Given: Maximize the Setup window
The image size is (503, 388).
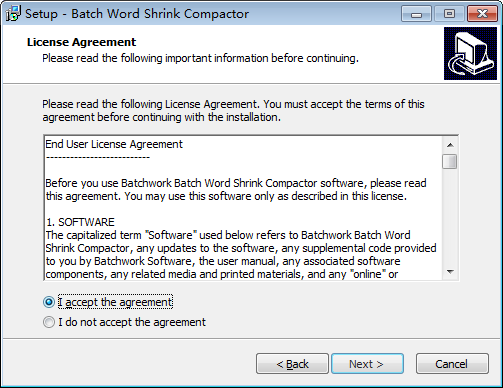Looking at the screenshot, I should [449, 14].
